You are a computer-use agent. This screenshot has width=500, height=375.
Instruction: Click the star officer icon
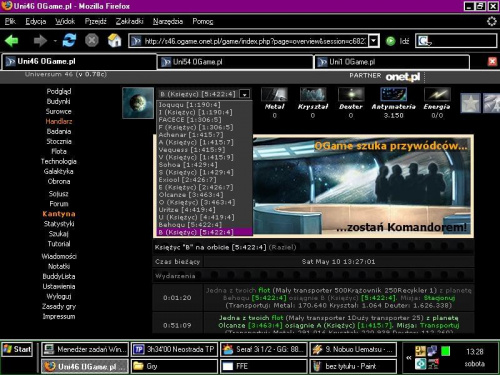pyautogui.click(x=470, y=103)
